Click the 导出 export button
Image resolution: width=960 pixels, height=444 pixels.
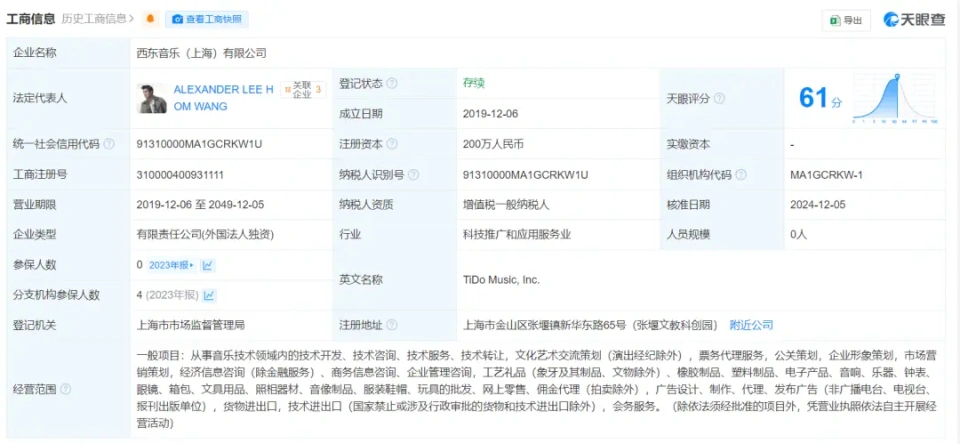point(845,20)
